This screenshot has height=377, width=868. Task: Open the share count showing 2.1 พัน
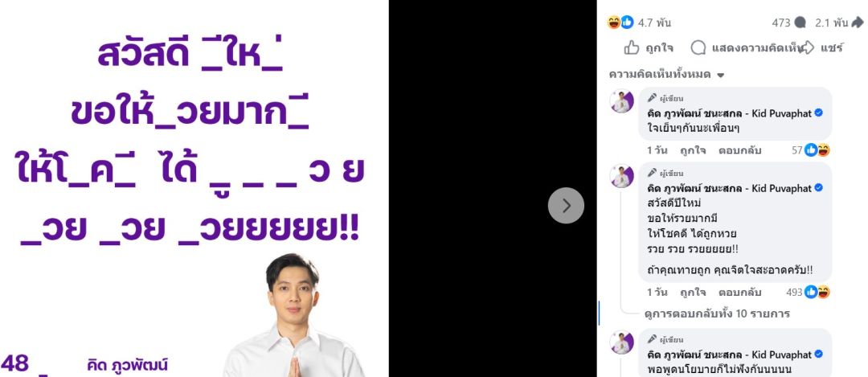(x=838, y=23)
